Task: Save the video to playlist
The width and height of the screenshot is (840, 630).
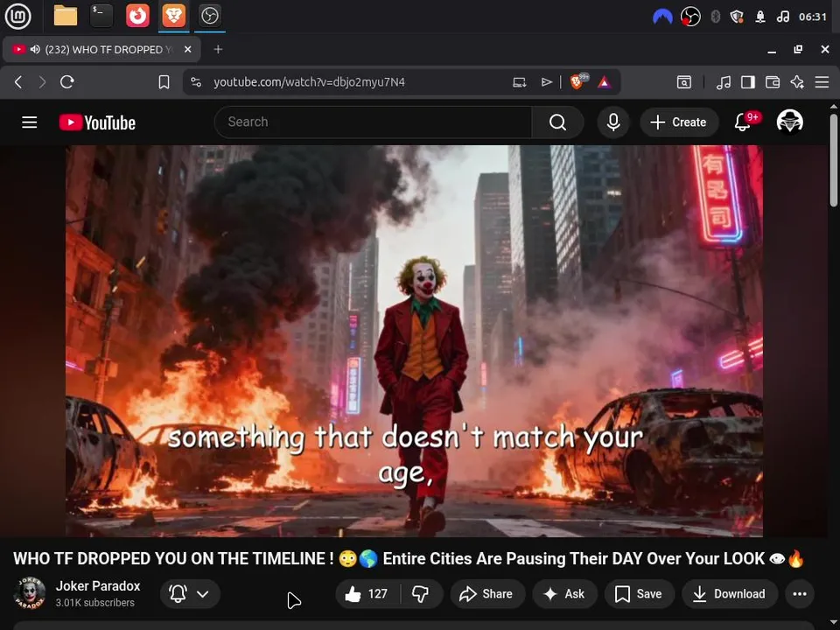Action: [x=638, y=593]
